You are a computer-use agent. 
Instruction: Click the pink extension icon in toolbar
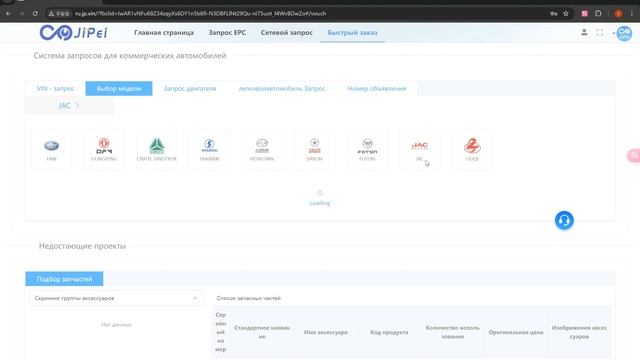tap(584, 13)
